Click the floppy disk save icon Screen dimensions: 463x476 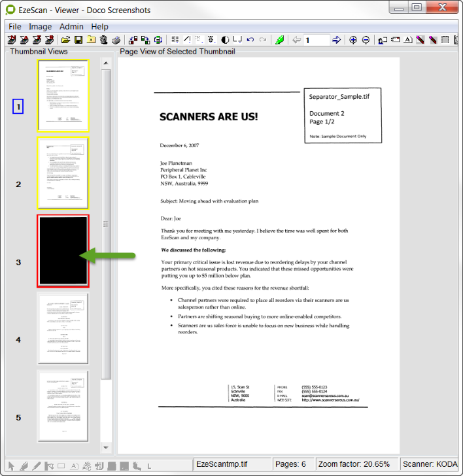tap(78, 40)
